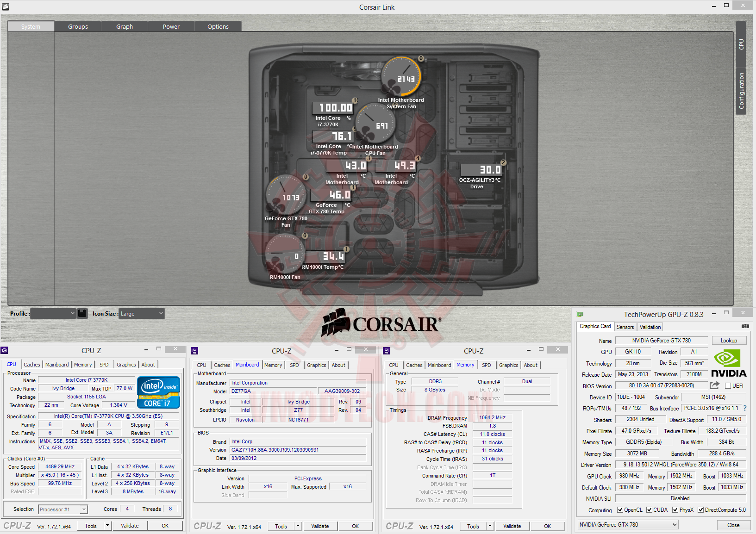This screenshot has height=534, width=756.
Task: Toggle the OpenCL checkbox
Action: 620,510
